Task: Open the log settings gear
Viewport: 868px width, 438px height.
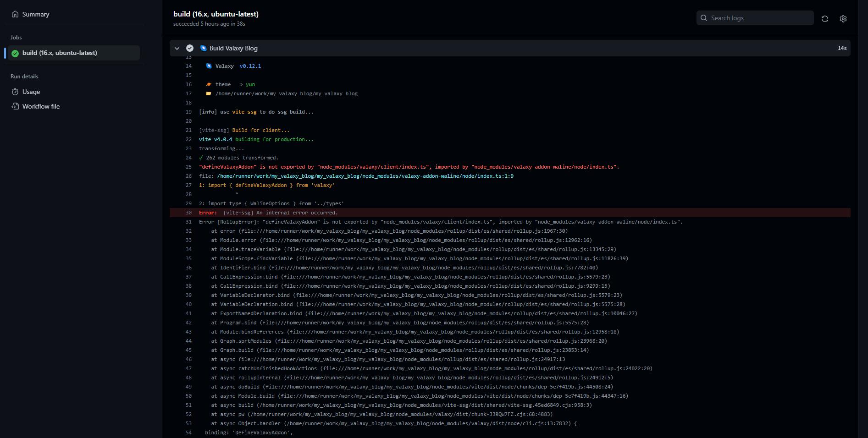Action: point(843,18)
